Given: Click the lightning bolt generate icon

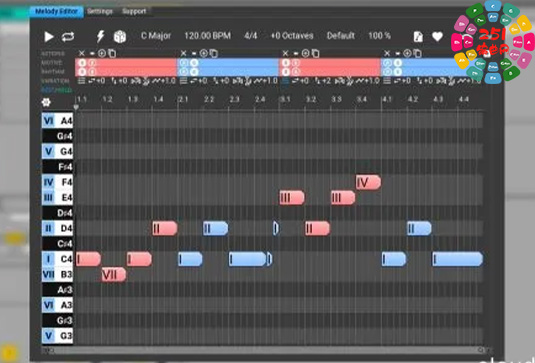Looking at the screenshot, I should pyautogui.click(x=100, y=36).
